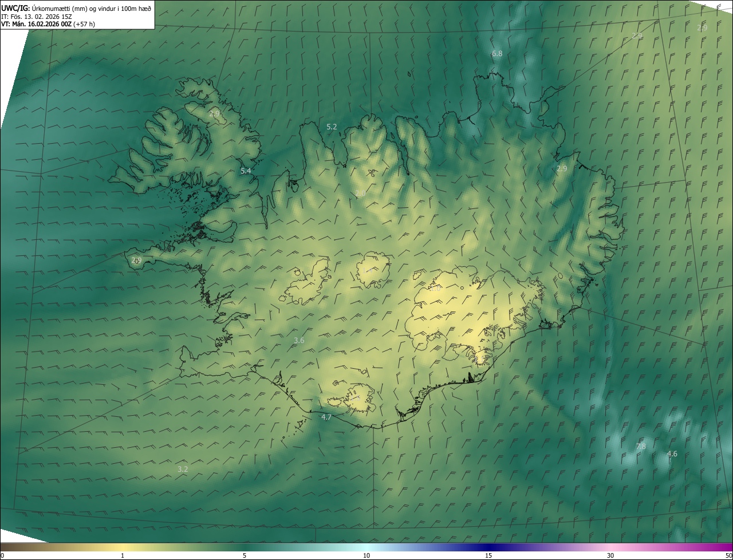
Task: Click the 6.8 value label on the map
Action: point(497,54)
